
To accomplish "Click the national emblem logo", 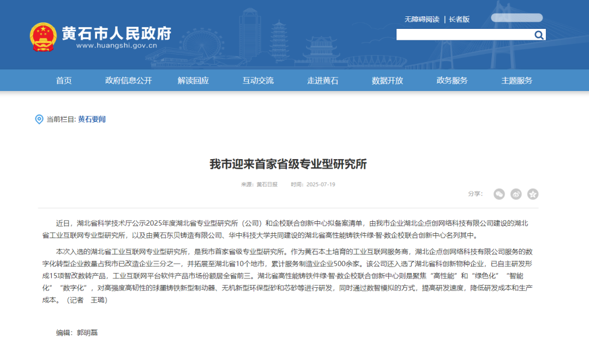I will (x=43, y=37).
